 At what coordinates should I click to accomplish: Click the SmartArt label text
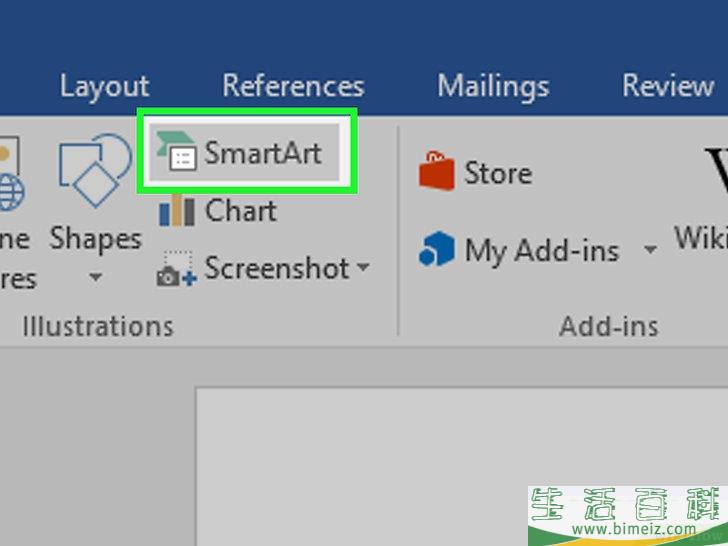[x=263, y=153]
